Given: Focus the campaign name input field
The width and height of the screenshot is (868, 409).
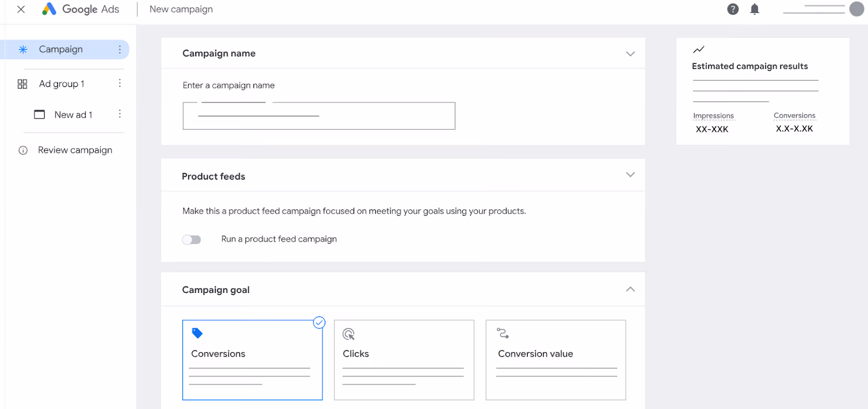Looking at the screenshot, I should pyautogui.click(x=319, y=116).
